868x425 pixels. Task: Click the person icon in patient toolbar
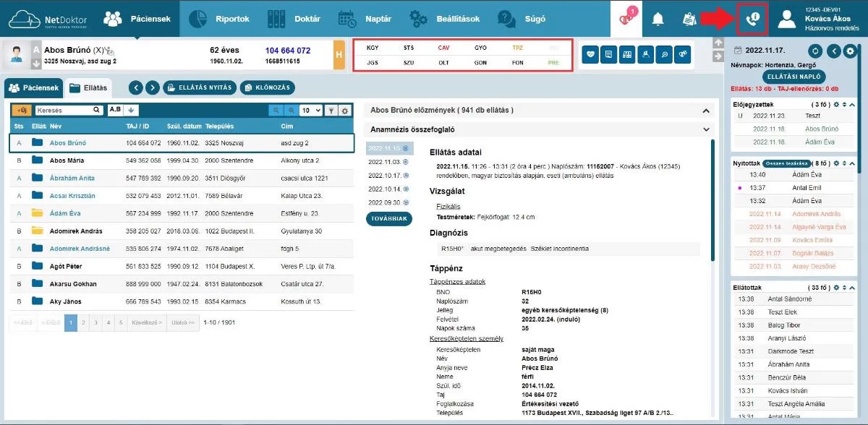[645, 53]
